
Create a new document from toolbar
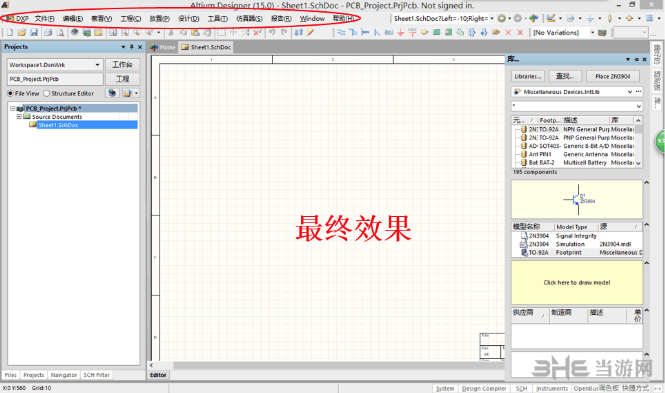[x=10, y=33]
